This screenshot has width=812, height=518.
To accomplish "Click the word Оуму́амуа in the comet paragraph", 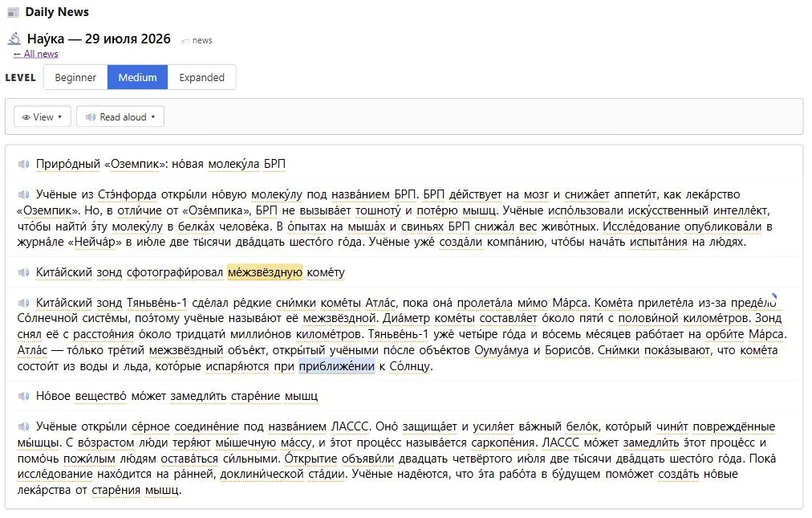I will pos(501,351).
